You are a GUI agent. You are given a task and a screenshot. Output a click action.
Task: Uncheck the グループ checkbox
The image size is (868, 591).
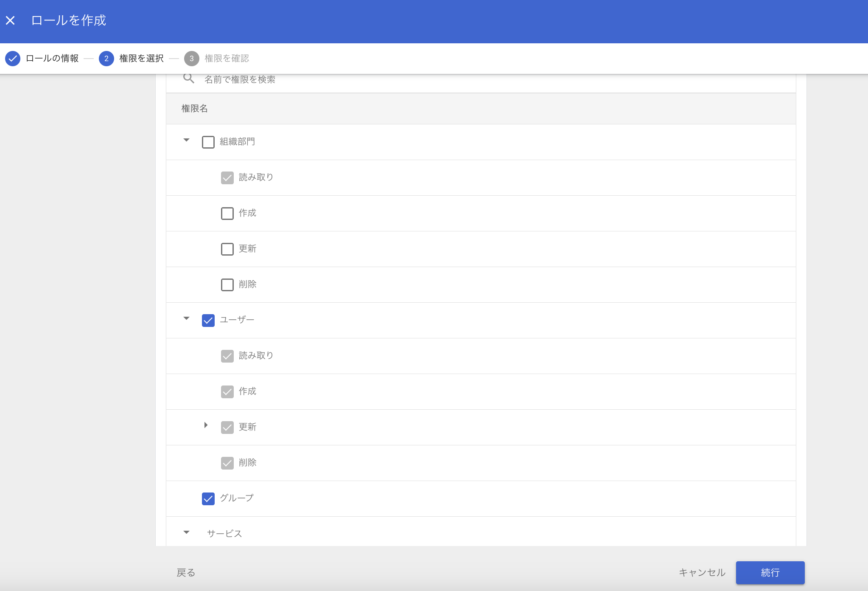point(208,498)
